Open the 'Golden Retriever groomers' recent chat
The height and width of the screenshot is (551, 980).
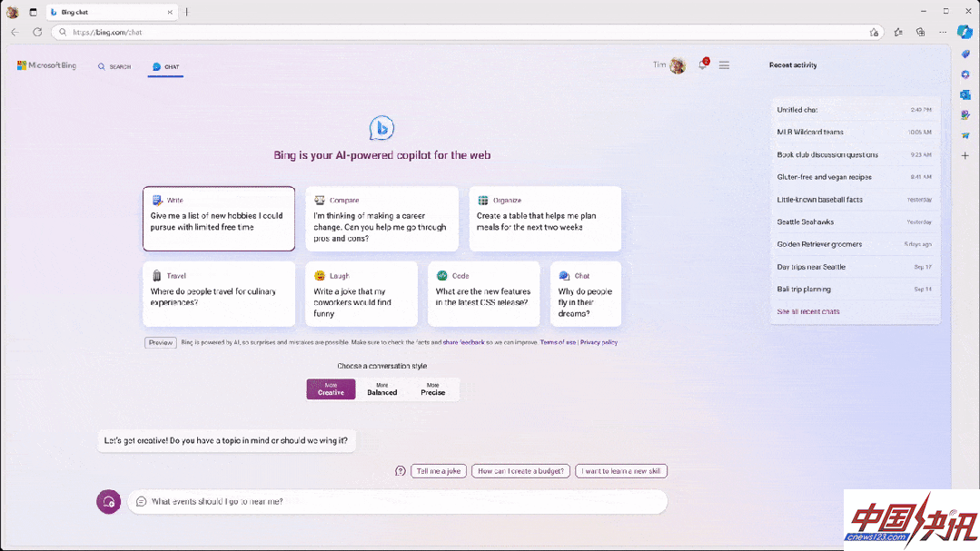tap(855, 244)
